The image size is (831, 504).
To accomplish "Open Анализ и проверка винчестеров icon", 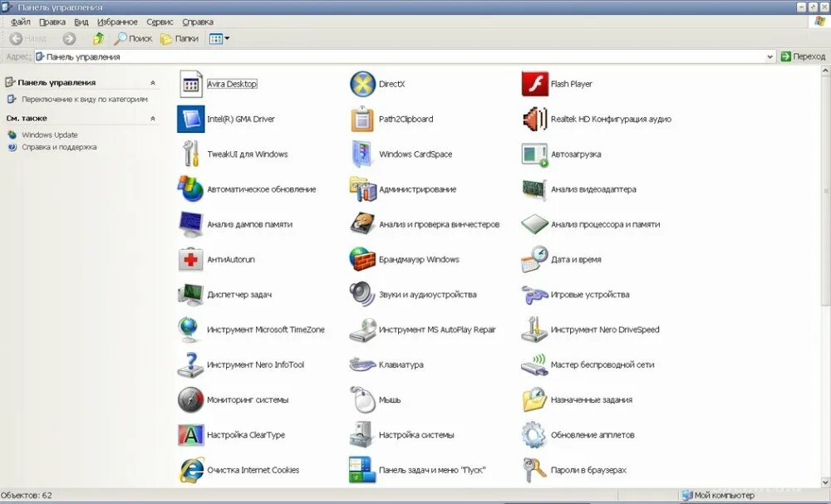I will 362,224.
